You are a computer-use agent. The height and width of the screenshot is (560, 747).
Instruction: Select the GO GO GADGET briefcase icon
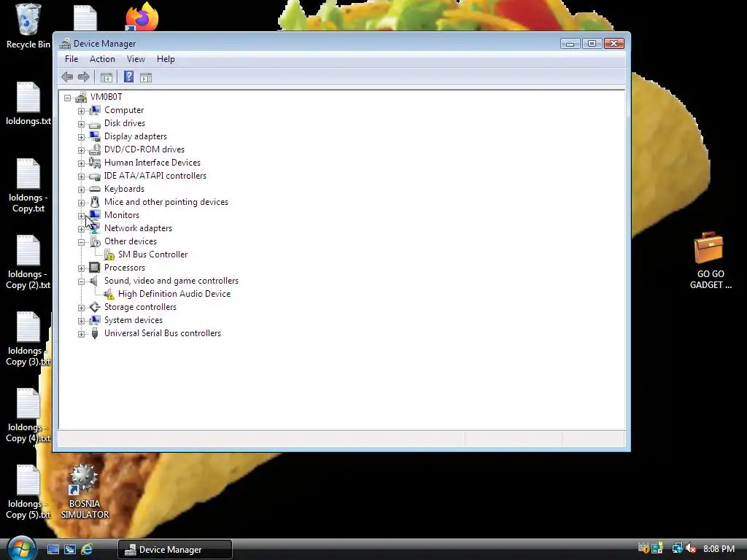(x=710, y=261)
